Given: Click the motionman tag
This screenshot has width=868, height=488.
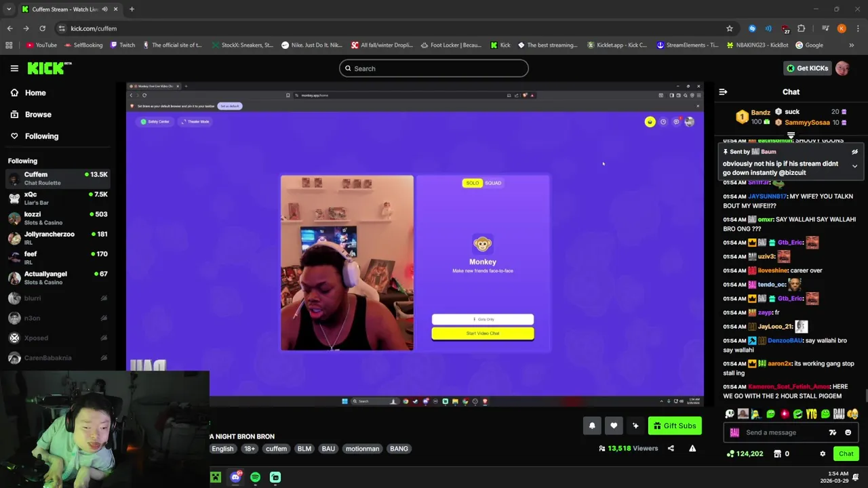Looking at the screenshot, I should pos(362,449).
